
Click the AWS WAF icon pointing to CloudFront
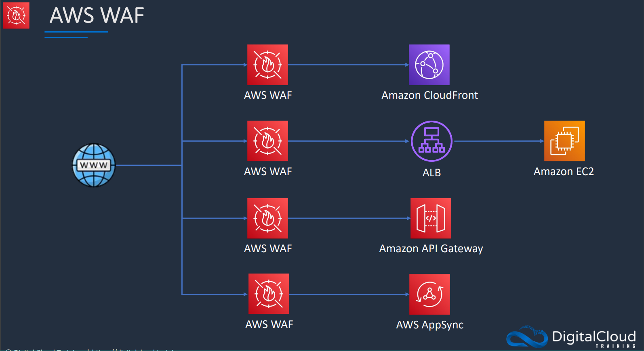point(267,65)
